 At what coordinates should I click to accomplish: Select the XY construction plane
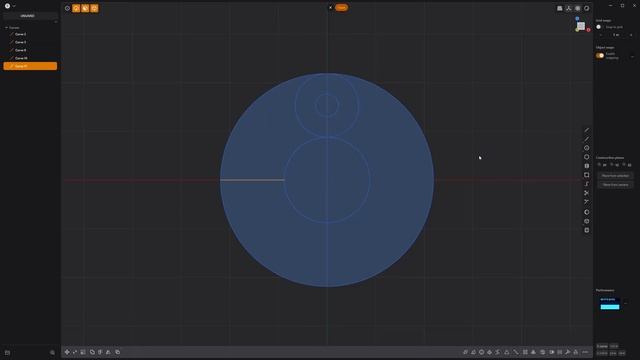tap(602, 165)
